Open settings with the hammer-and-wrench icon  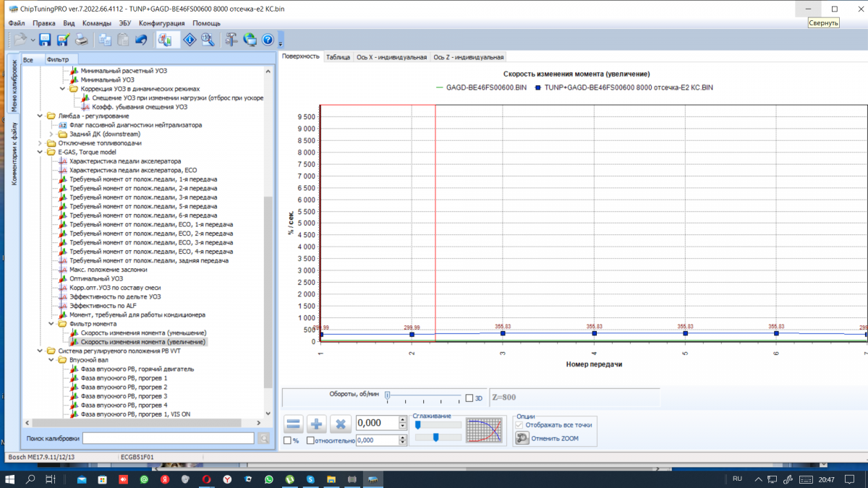(x=231, y=40)
